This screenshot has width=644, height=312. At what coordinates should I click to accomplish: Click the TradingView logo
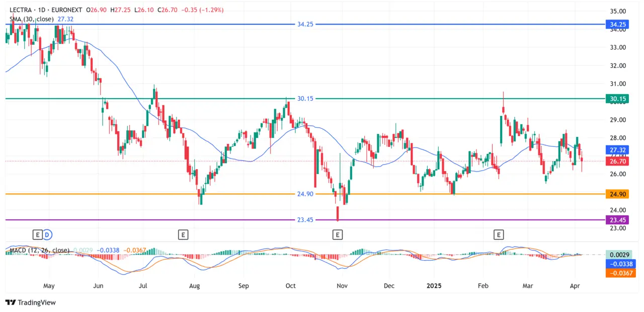(x=30, y=302)
